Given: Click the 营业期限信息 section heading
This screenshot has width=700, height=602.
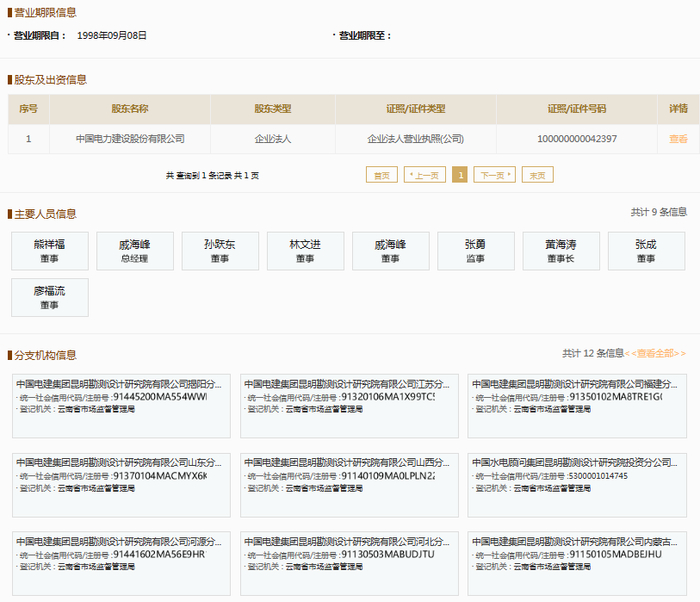Looking at the screenshot, I should pyautogui.click(x=45, y=12).
